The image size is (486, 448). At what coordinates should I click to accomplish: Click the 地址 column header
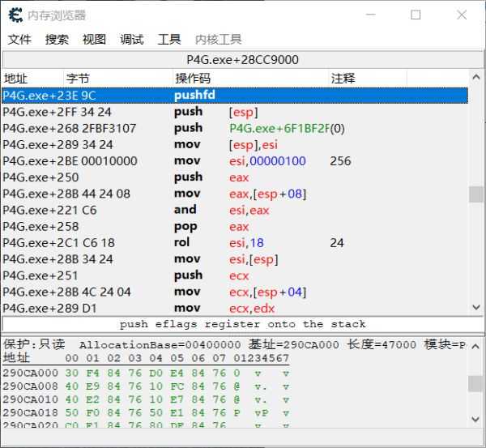[16, 79]
